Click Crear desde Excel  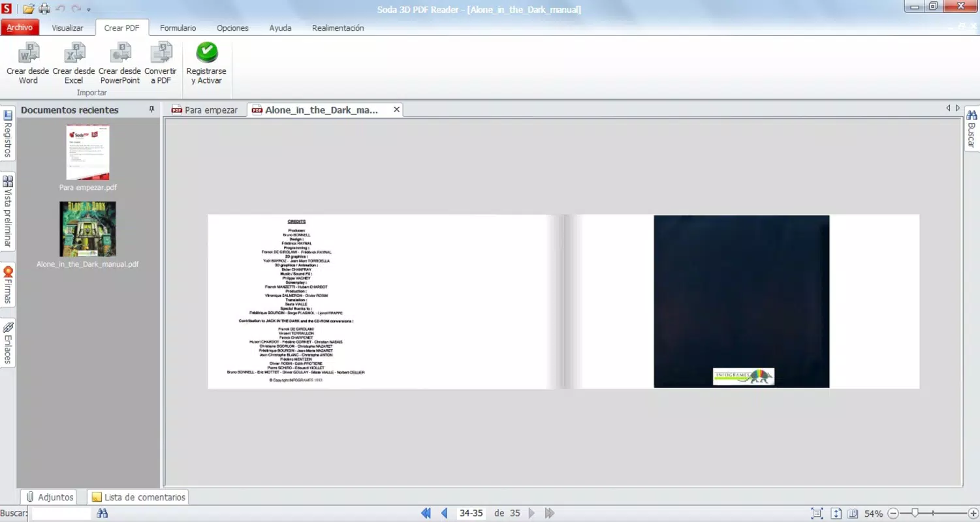pos(74,63)
